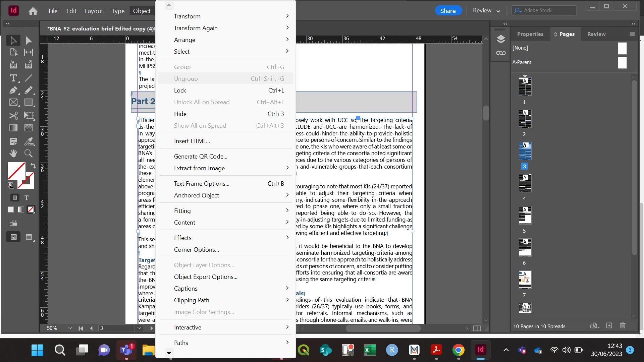Open the zoom level 50% dropdown
Image resolution: width=644 pixels, height=362 pixels.
click(70, 328)
